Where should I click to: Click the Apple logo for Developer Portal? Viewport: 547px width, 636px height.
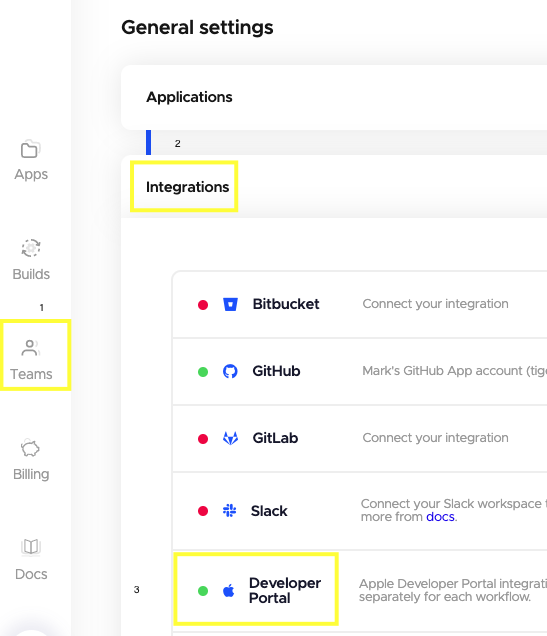(229, 591)
